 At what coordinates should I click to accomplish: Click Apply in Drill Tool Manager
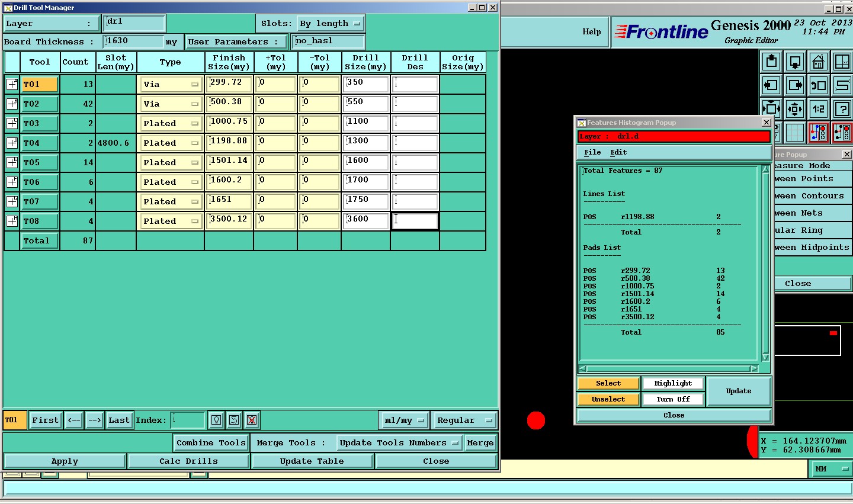click(x=65, y=461)
